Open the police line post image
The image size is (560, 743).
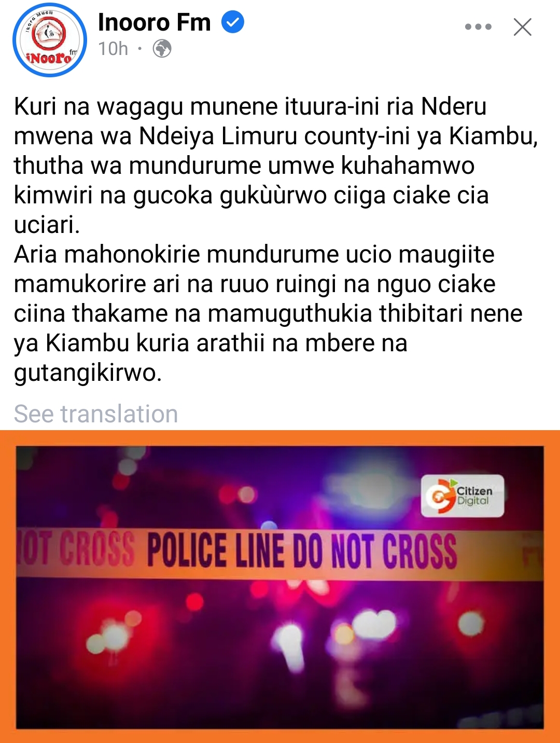(x=280, y=586)
